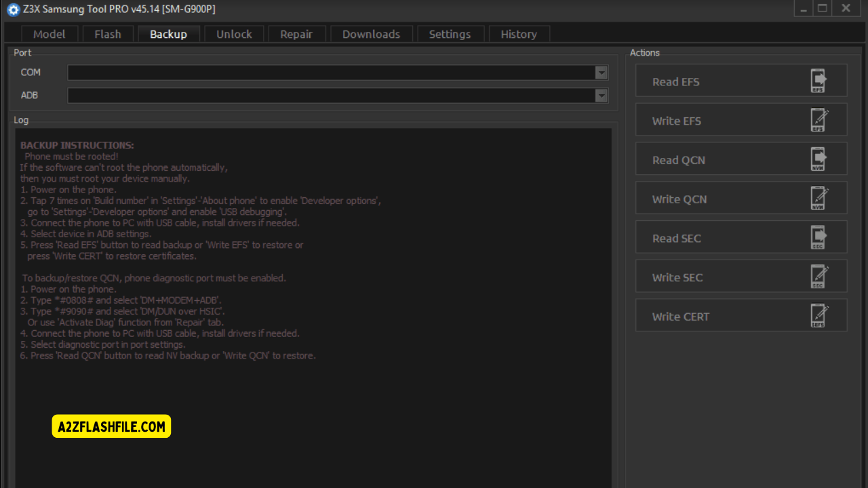Click the Read QCN phone icon
Image resolution: width=868 pixels, height=488 pixels.
pyautogui.click(x=818, y=159)
